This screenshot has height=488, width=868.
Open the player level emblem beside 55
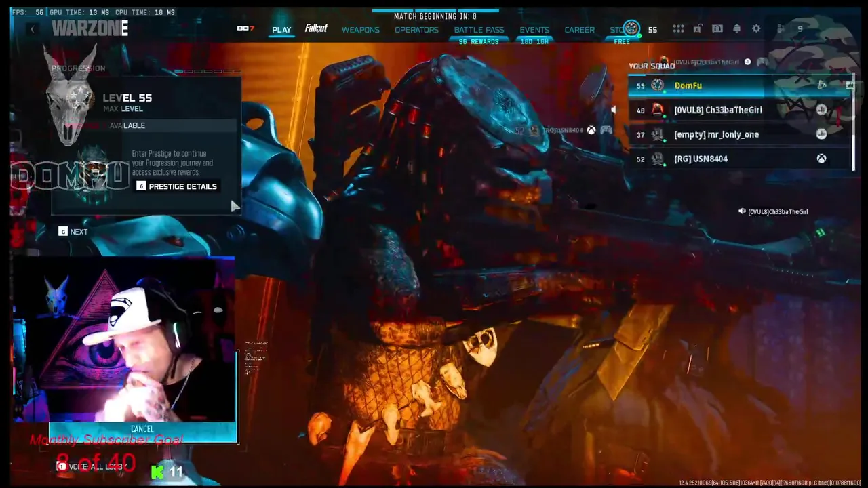(631, 28)
